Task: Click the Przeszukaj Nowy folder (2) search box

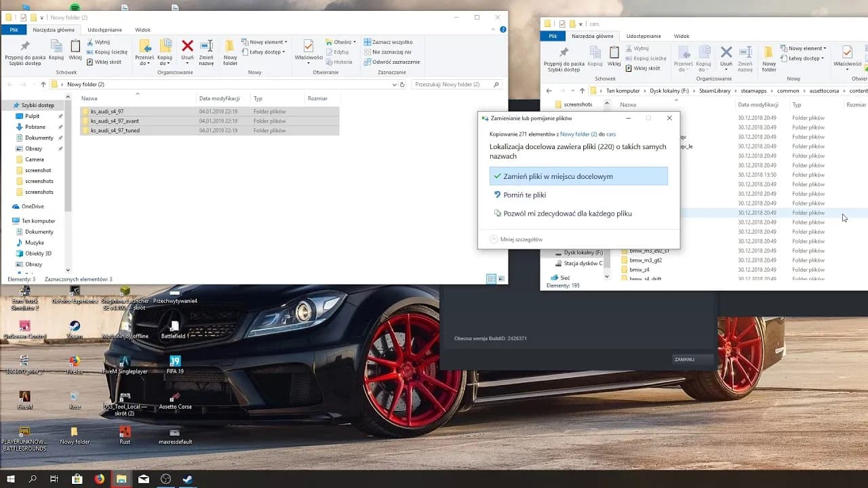Action: [x=454, y=84]
